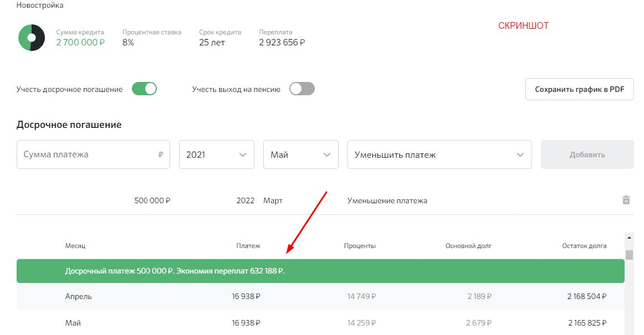Screen dimensions: 644x335
Task: Click the 'Уменьшение платежа' entry text
Action: point(387,201)
